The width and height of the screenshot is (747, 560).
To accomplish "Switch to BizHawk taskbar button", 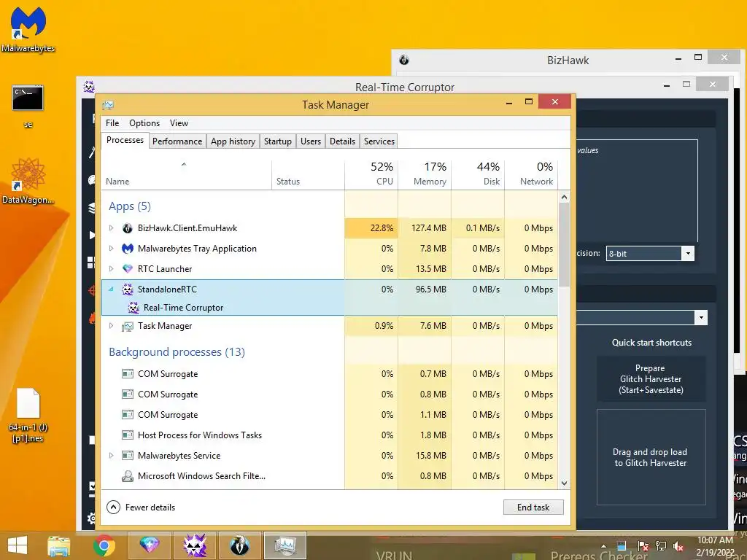I will click(239, 545).
